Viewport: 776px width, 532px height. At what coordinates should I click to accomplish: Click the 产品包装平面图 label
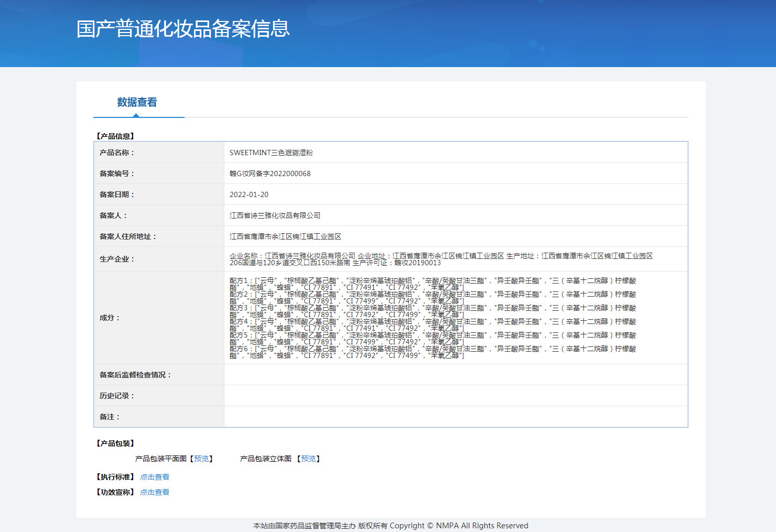pos(161,459)
